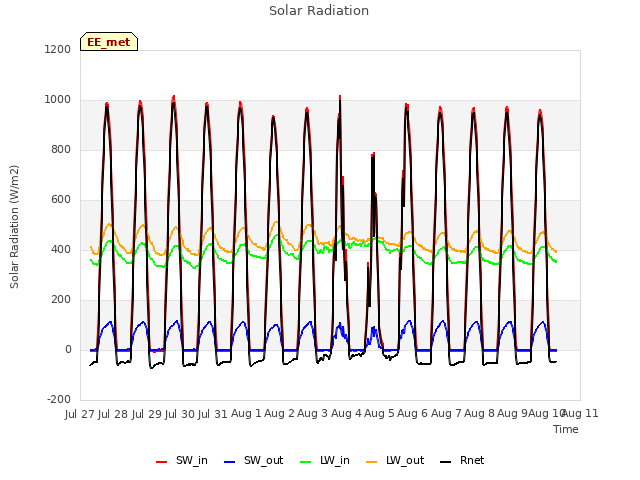640x480 pixels.
Task: Click the black Rnet legend swatch
Action: pyautogui.click(x=446, y=462)
